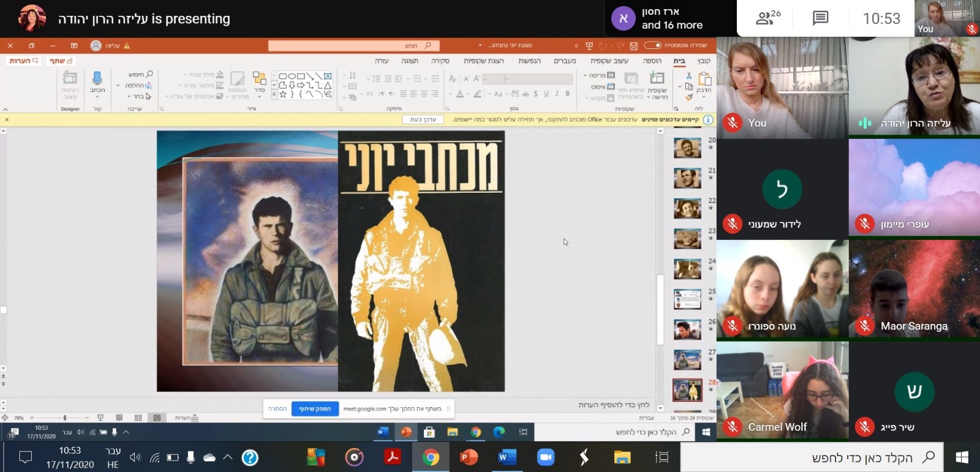Switch to the Slide Show ribbon tab

tap(483, 61)
